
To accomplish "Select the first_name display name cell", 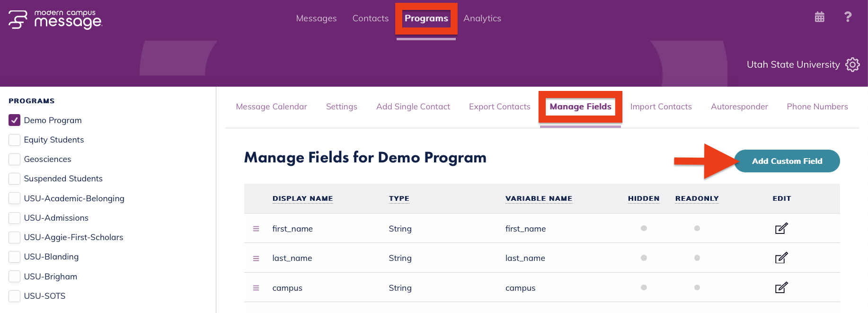I will (x=292, y=229).
